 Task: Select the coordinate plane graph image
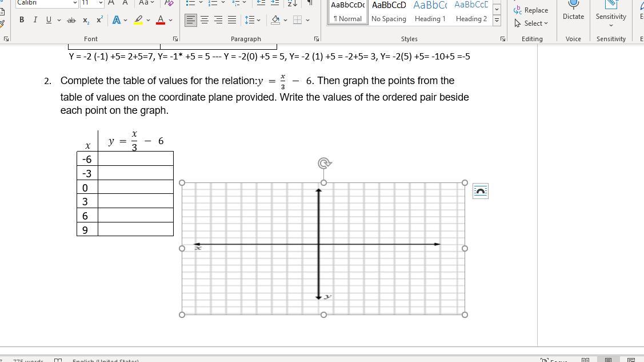(x=323, y=249)
